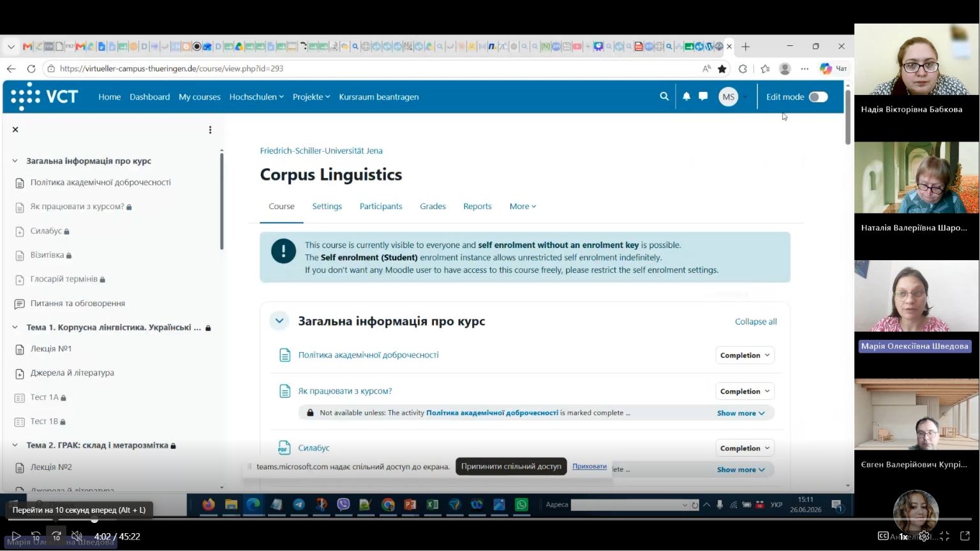980x551 pixels.
Task: Open My courses in the top navigation
Action: pos(200,97)
